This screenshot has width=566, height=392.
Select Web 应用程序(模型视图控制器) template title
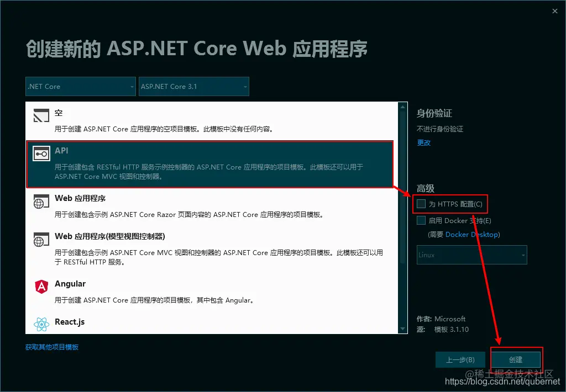(110, 236)
